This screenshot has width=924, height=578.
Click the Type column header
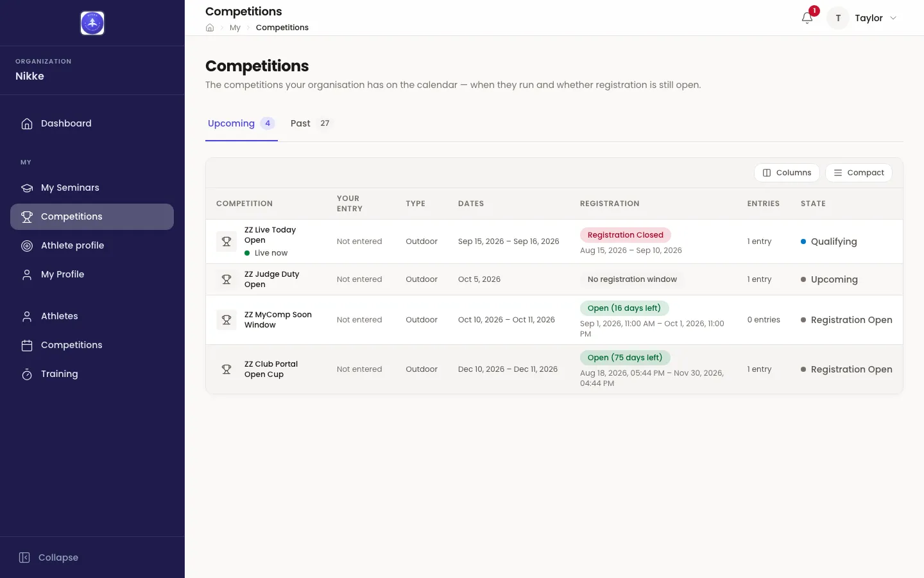coord(415,204)
